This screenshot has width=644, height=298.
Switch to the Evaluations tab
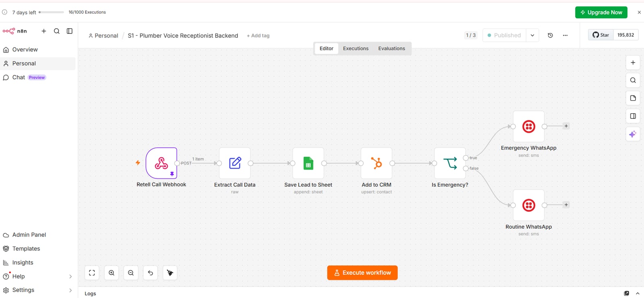coord(392,48)
